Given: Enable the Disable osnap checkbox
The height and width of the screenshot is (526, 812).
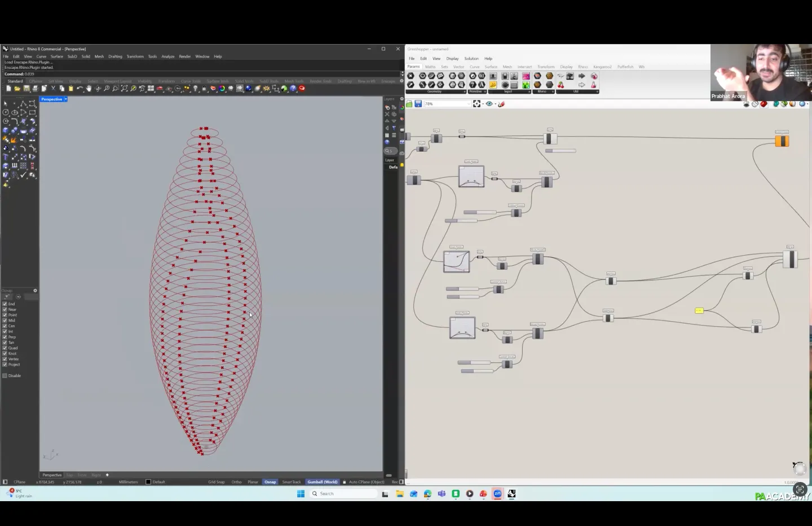Looking at the screenshot, I should click(x=5, y=376).
